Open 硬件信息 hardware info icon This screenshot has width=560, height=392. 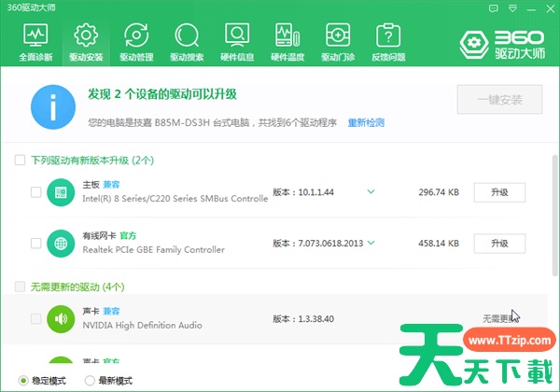236,42
